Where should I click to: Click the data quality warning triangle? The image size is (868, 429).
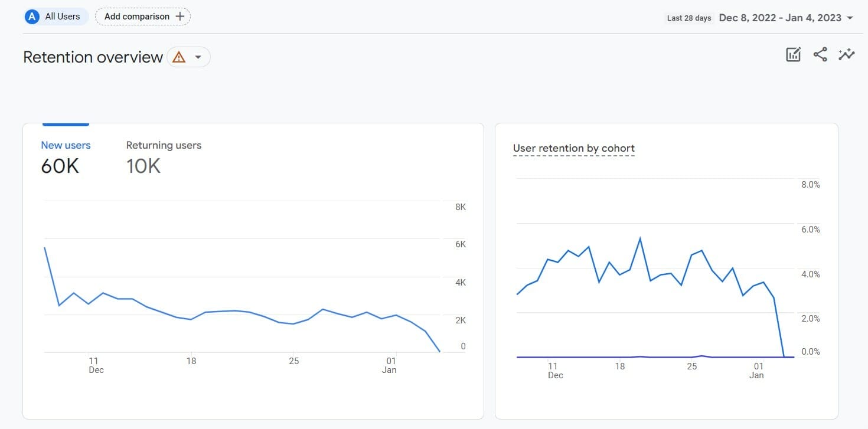point(178,57)
